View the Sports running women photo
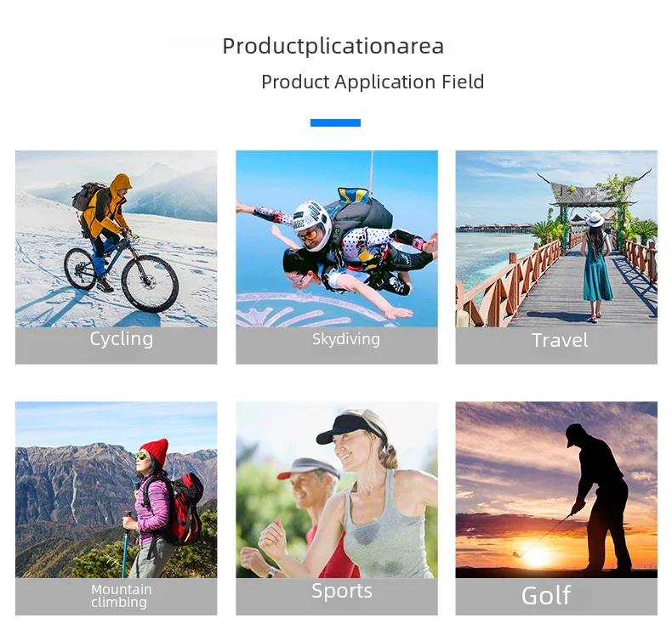The width and height of the screenshot is (672, 635). click(337, 490)
